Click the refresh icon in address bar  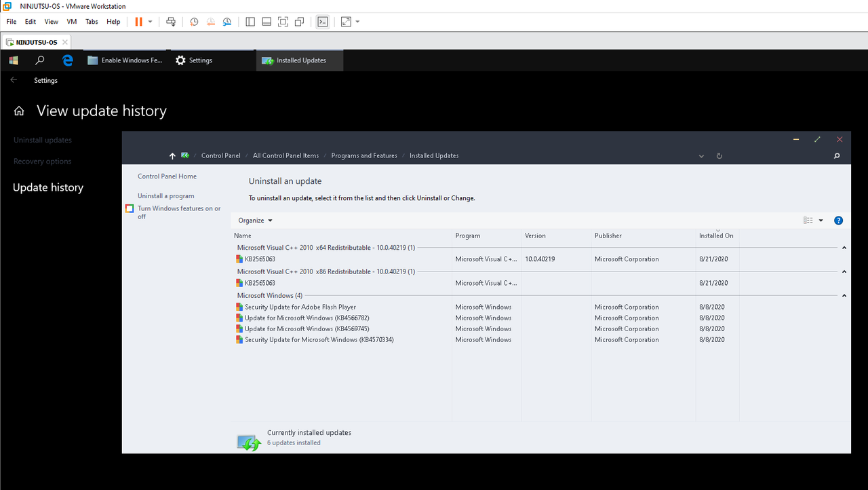coord(719,156)
